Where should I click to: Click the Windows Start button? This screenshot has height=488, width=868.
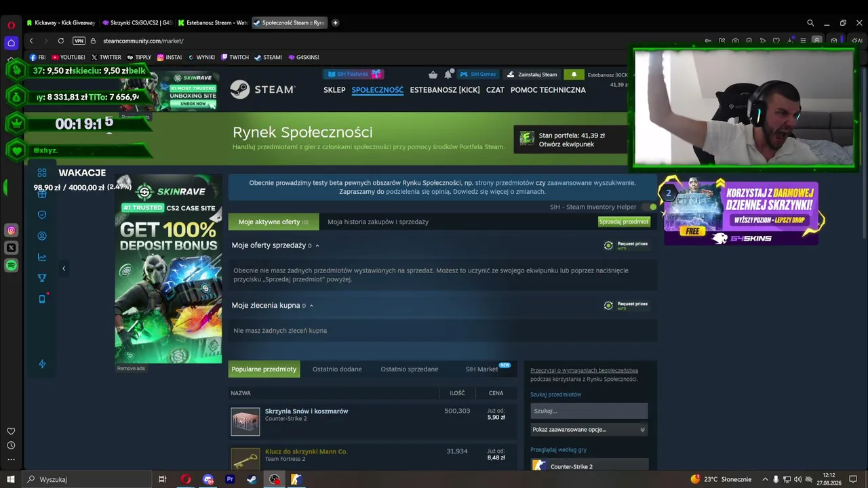(x=11, y=479)
